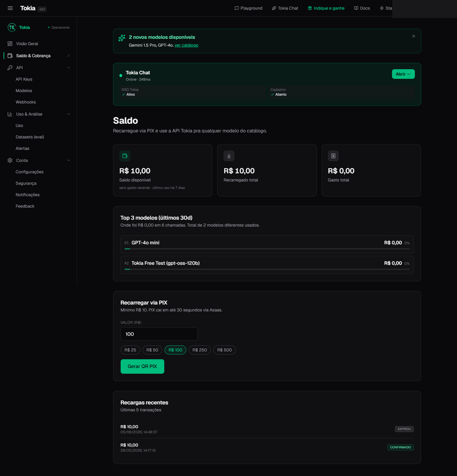This screenshot has height=476, width=457.
Task: Click the Tokia wordmark in top bar
Action: tap(28, 8)
